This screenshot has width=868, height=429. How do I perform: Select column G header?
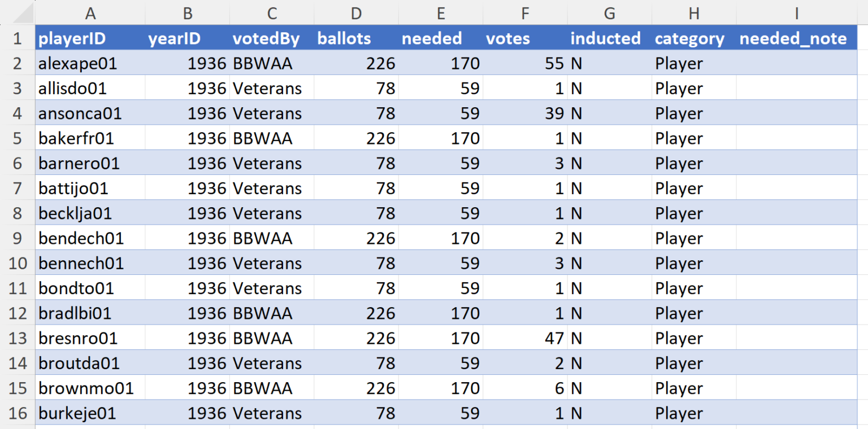point(609,13)
